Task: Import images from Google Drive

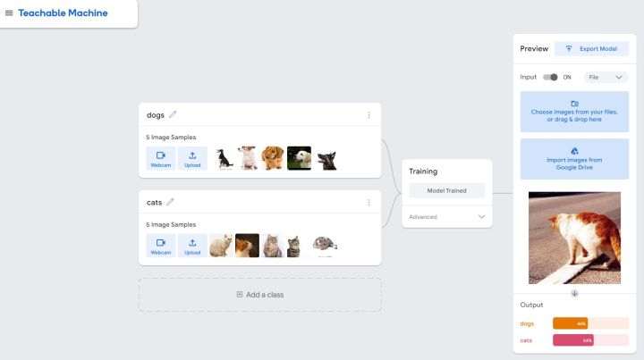Action: [574, 159]
